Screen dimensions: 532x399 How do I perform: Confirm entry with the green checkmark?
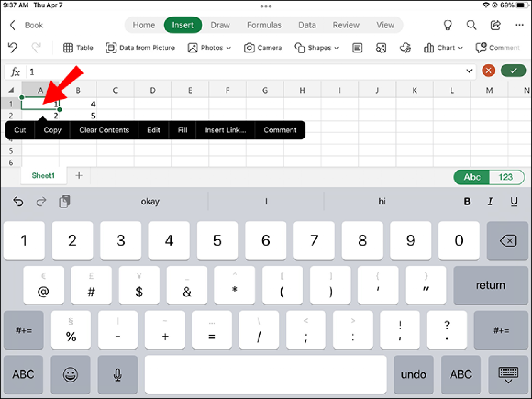click(x=513, y=70)
